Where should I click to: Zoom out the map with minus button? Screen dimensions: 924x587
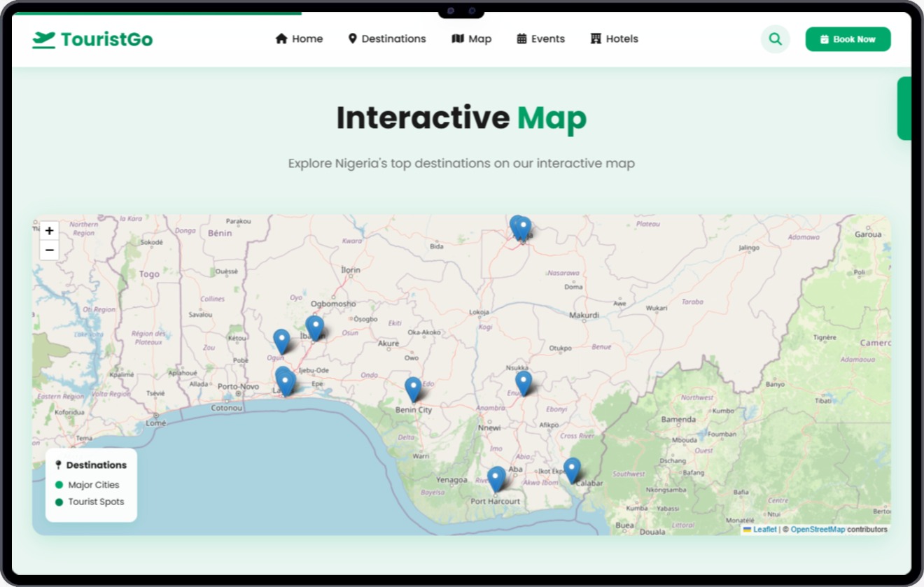tap(49, 250)
